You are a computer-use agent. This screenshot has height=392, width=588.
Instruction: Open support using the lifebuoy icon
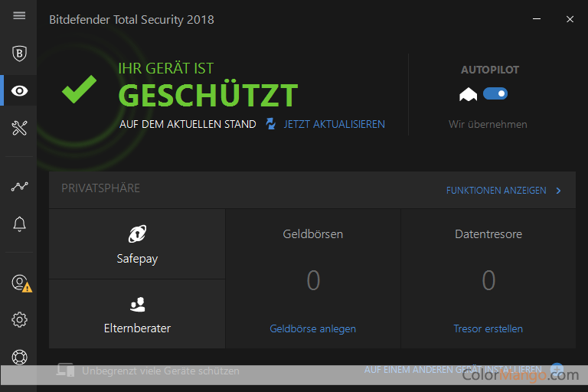point(19,357)
